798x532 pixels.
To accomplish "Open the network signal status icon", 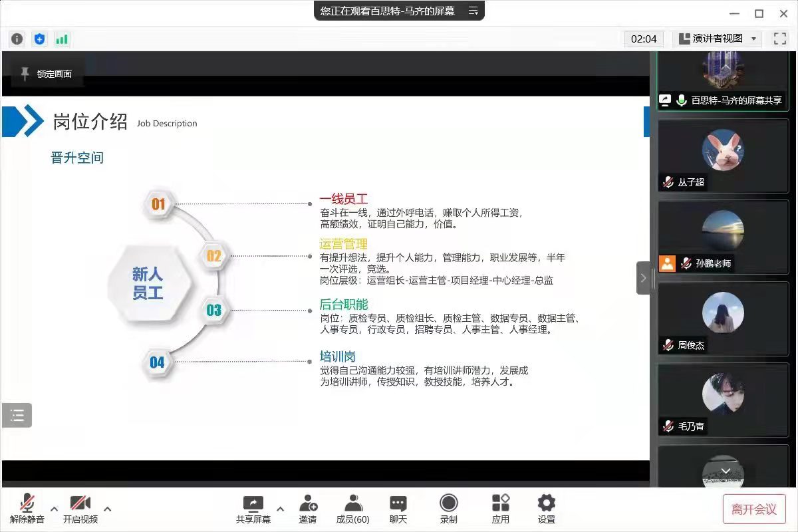I will 62,39.
